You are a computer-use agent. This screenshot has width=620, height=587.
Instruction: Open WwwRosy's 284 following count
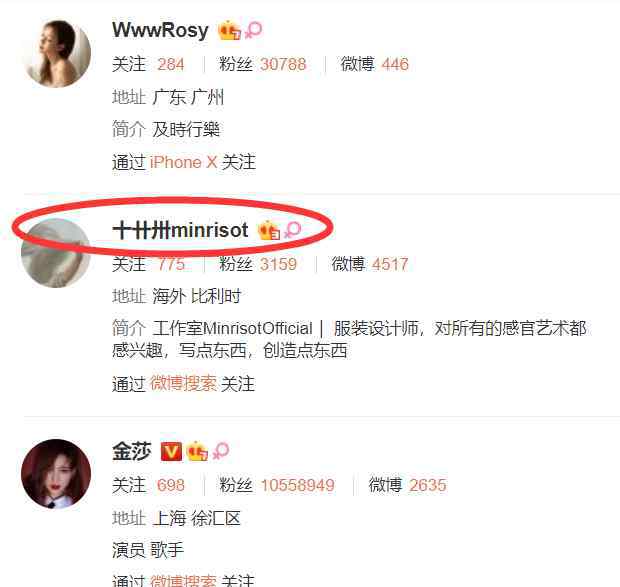coord(170,64)
